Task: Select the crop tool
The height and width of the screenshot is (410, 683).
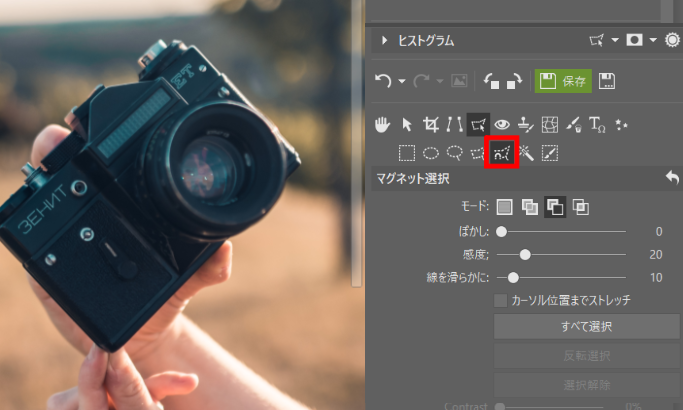Action: (x=430, y=125)
